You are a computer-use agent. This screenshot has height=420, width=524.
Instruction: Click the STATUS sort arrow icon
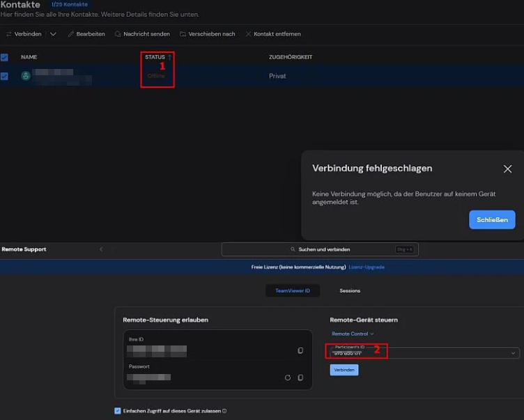click(x=169, y=57)
